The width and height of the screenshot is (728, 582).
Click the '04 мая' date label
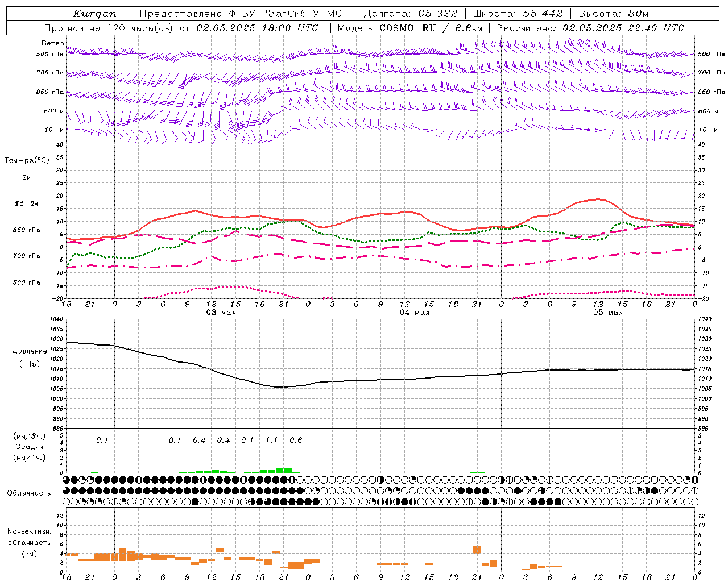coord(414,313)
